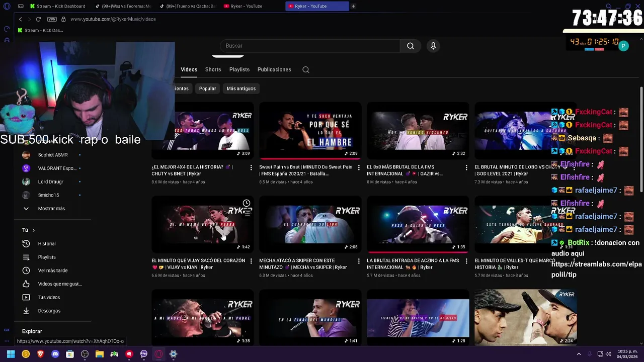
Task: Launch Brave browser from taskbar
Action: (41, 354)
